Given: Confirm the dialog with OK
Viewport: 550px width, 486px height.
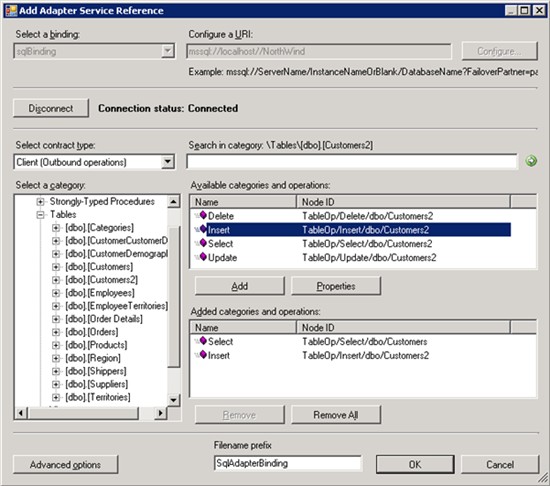Looking at the screenshot, I should [x=415, y=465].
